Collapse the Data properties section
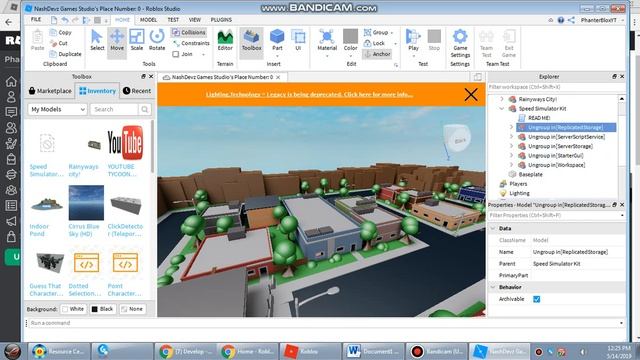The height and width of the screenshot is (360, 640). 493,229
